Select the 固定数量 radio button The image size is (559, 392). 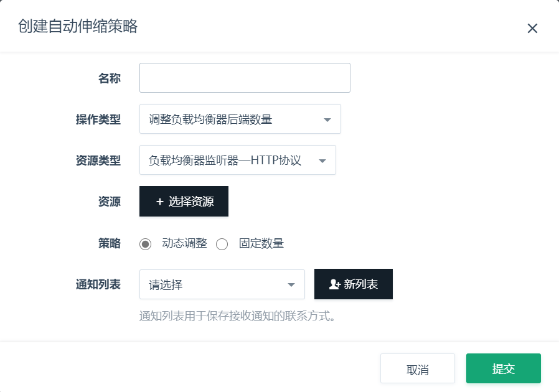click(x=222, y=244)
